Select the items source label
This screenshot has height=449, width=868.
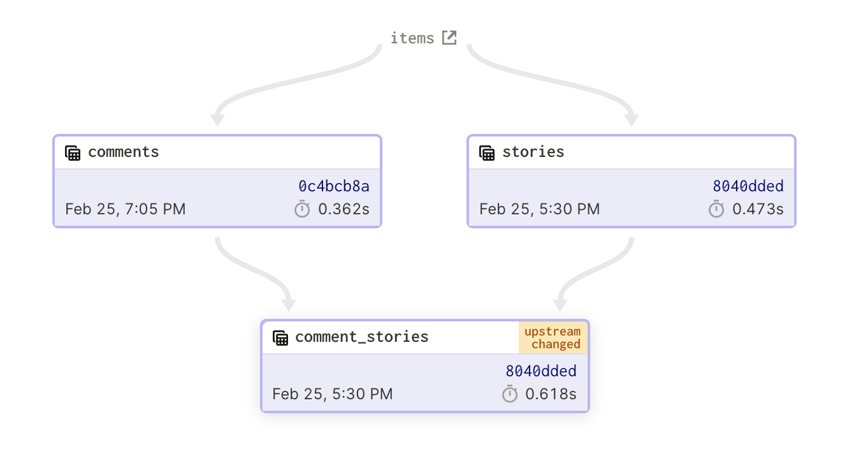pyautogui.click(x=412, y=38)
